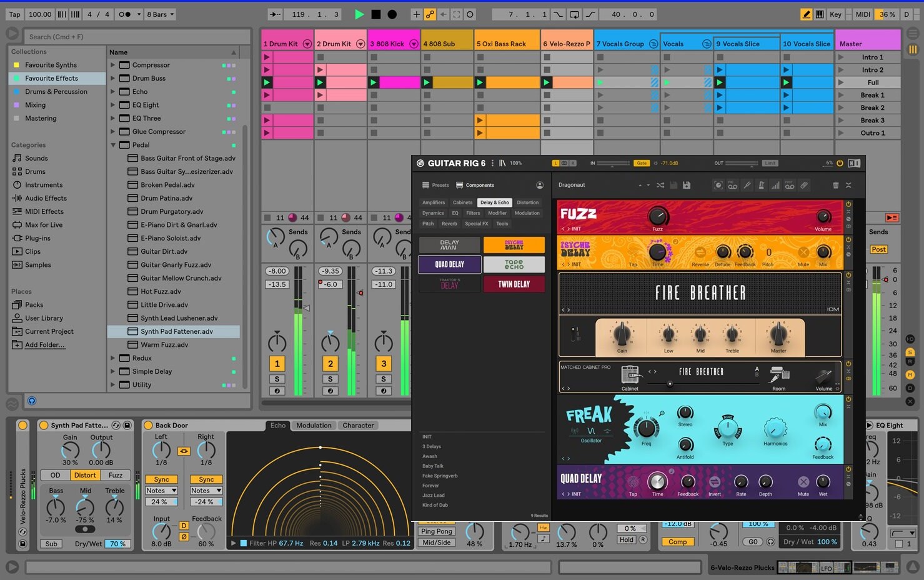924x580 pixels.
Task: Click the Pre tape deck icon in Guitar Rig
Action: 732,186
